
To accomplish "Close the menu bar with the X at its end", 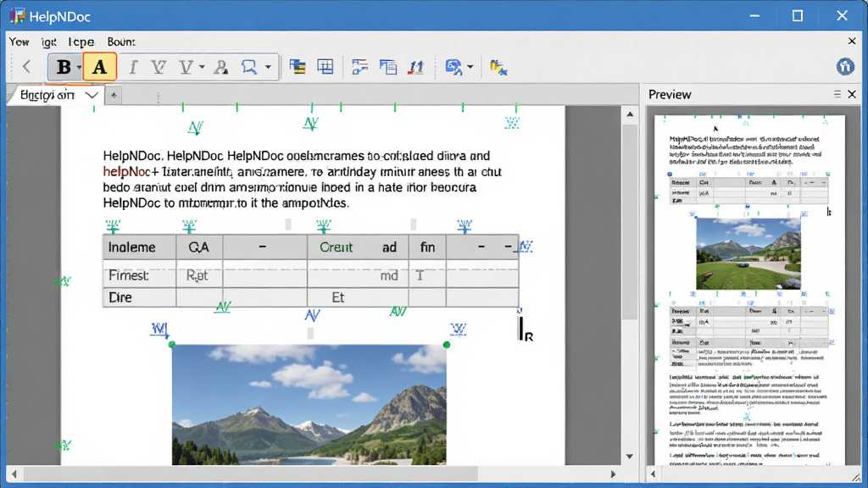I will coord(852,41).
